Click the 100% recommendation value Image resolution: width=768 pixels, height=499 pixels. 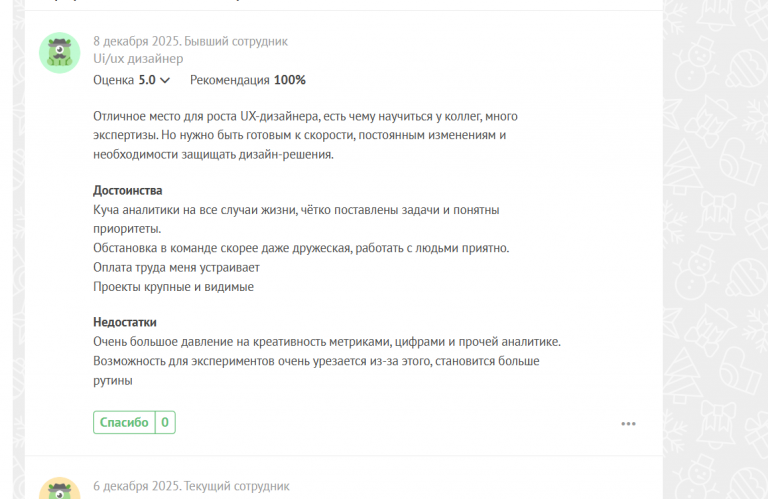coord(290,80)
